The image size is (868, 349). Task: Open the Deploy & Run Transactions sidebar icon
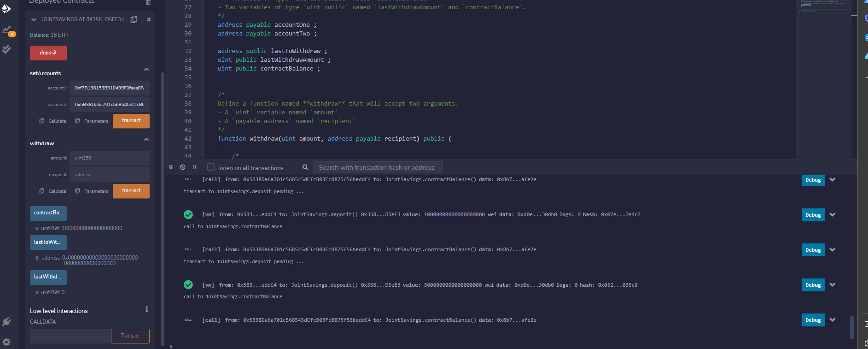click(x=6, y=9)
